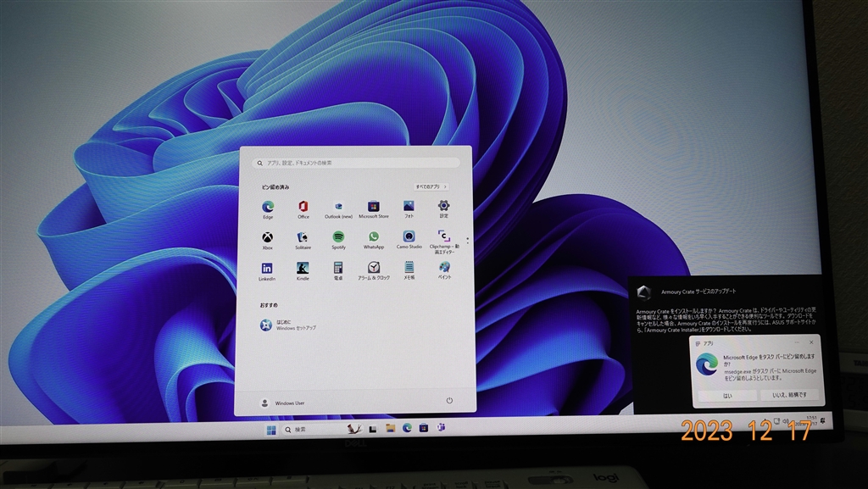
Task: Click the taskbar search box 検索
Action: coord(323,430)
